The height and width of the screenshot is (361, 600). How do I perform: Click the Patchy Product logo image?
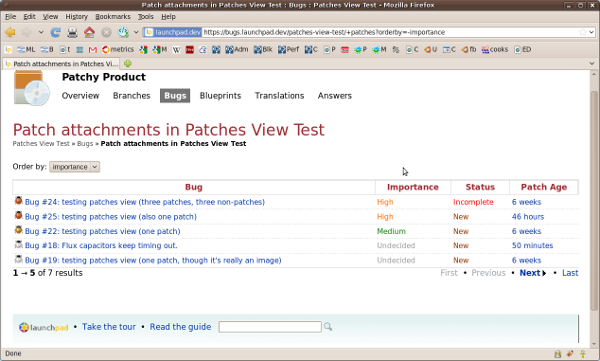(32, 88)
